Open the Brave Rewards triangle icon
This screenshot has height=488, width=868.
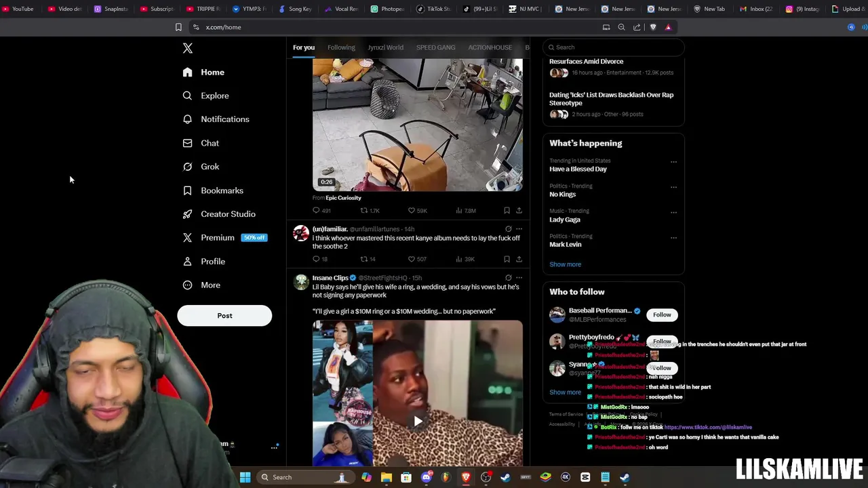[668, 27]
